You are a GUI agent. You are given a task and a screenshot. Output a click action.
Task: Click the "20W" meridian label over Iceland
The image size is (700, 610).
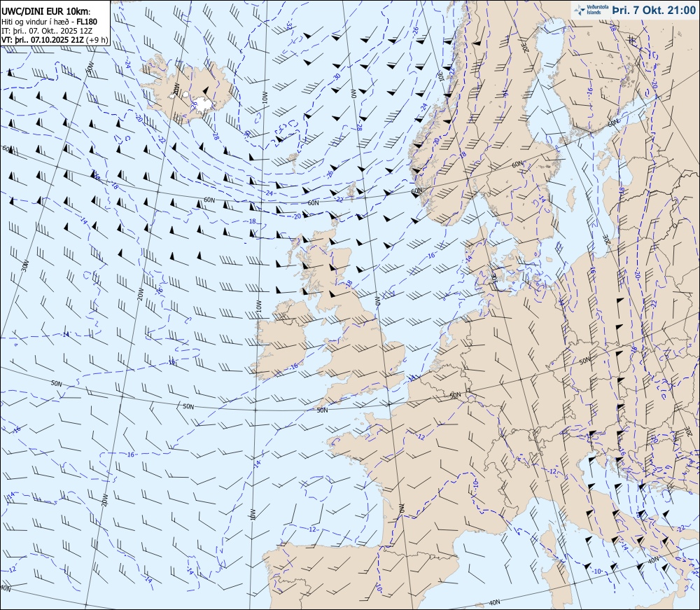click(x=176, y=88)
